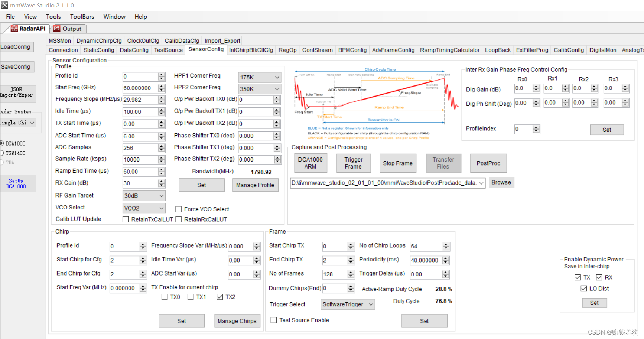Click the ADC Samples input field
The width and height of the screenshot is (644, 339).
[x=140, y=148]
